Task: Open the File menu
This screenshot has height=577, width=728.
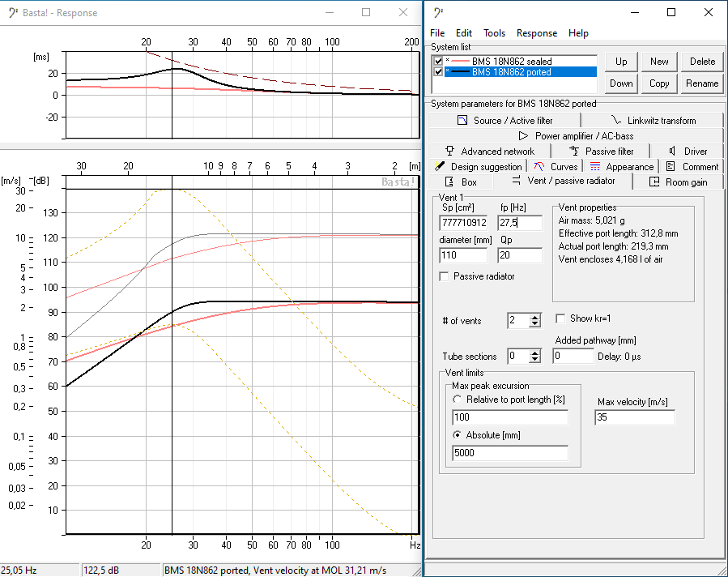Action: pyautogui.click(x=437, y=33)
